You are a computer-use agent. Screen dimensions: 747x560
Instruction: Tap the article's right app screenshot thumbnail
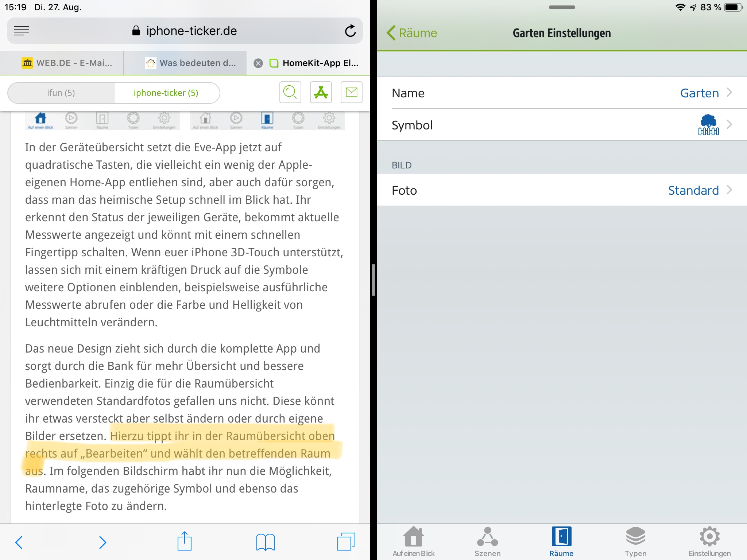(x=267, y=121)
